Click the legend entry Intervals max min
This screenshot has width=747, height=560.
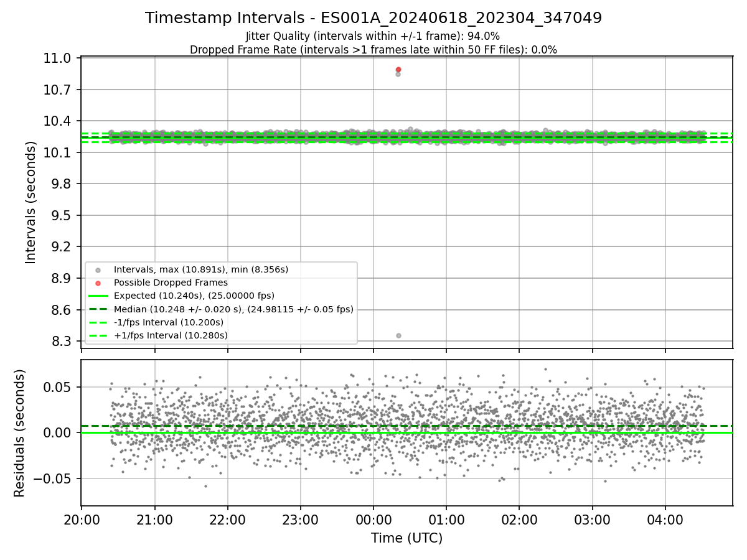click(201, 270)
